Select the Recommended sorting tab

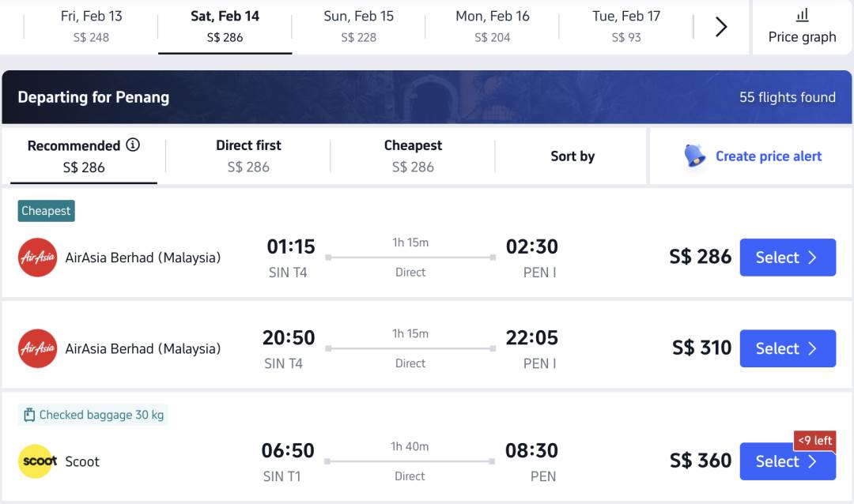[83, 156]
